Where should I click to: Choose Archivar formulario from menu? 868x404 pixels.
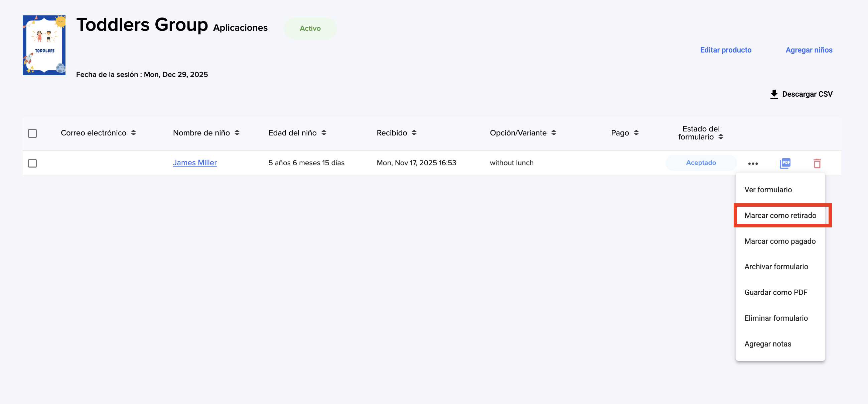point(776,267)
